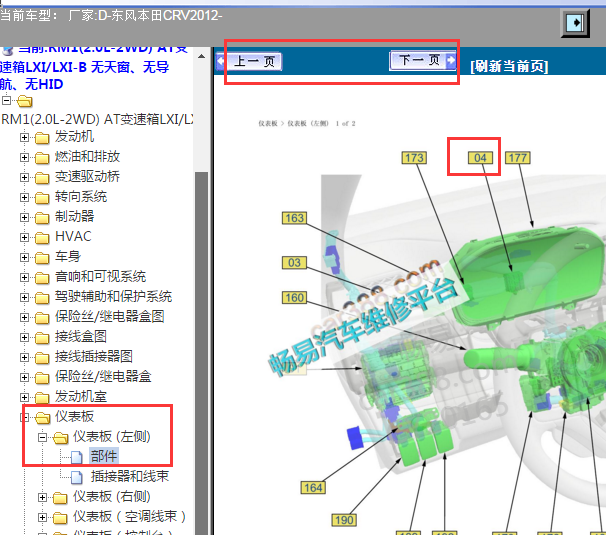Screen dimensions: 606x535
Task: Go to next page with 下一页
Action: click(x=423, y=60)
